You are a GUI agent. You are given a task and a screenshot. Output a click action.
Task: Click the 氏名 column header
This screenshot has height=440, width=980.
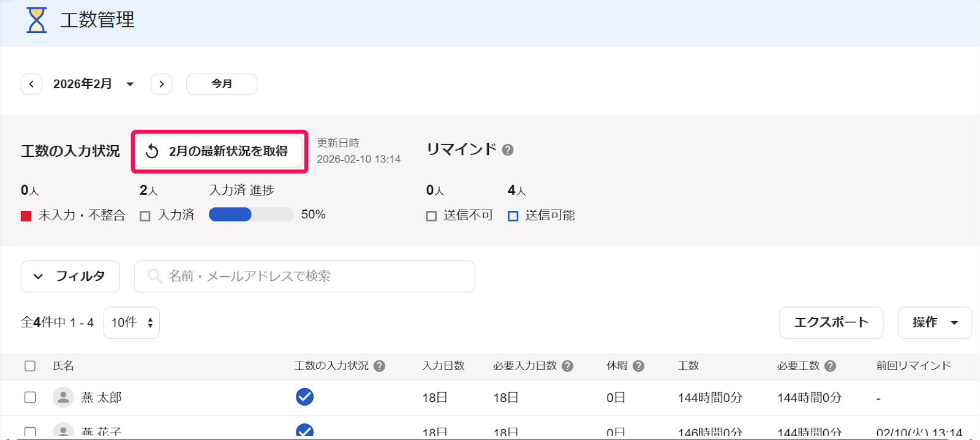[63, 366]
